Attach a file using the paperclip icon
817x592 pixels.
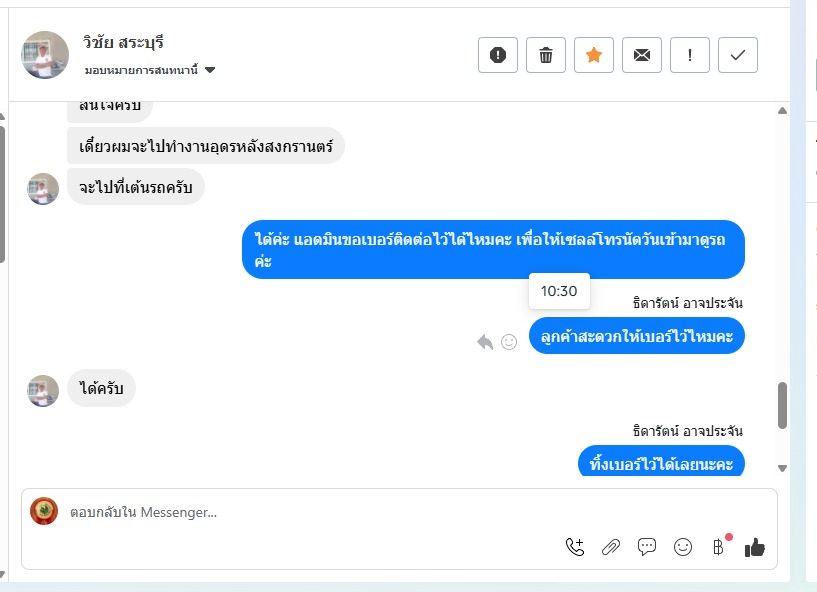tap(611, 547)
